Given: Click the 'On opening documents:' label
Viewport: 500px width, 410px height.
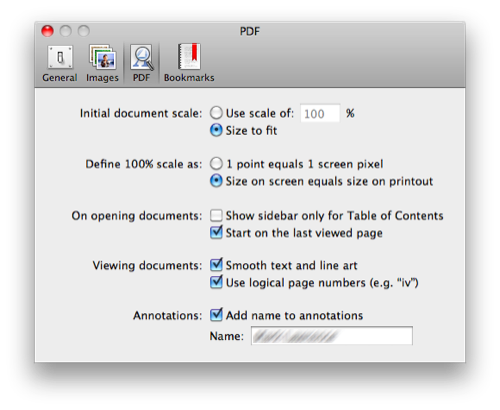Looking at the screenshot, I should tap(137, 216).
